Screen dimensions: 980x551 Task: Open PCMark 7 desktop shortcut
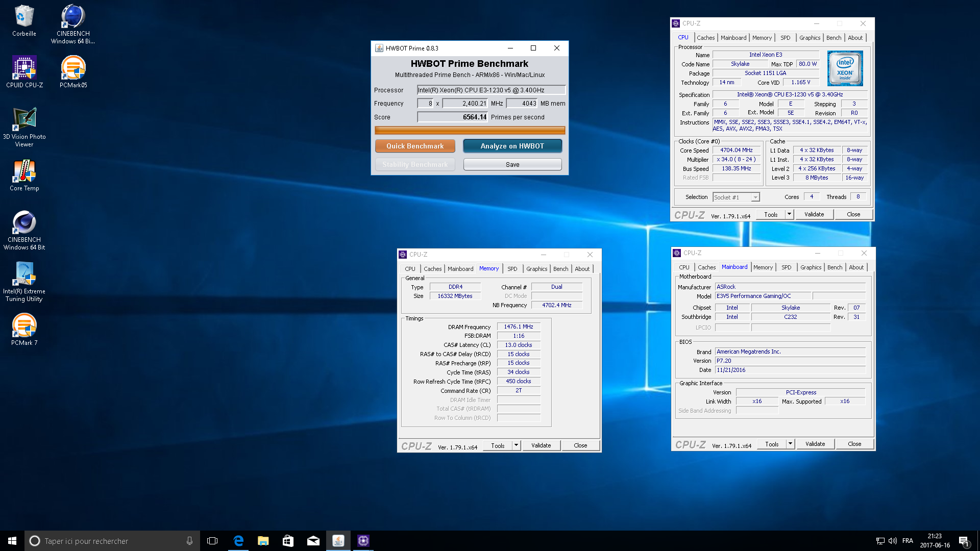(24, 330)
